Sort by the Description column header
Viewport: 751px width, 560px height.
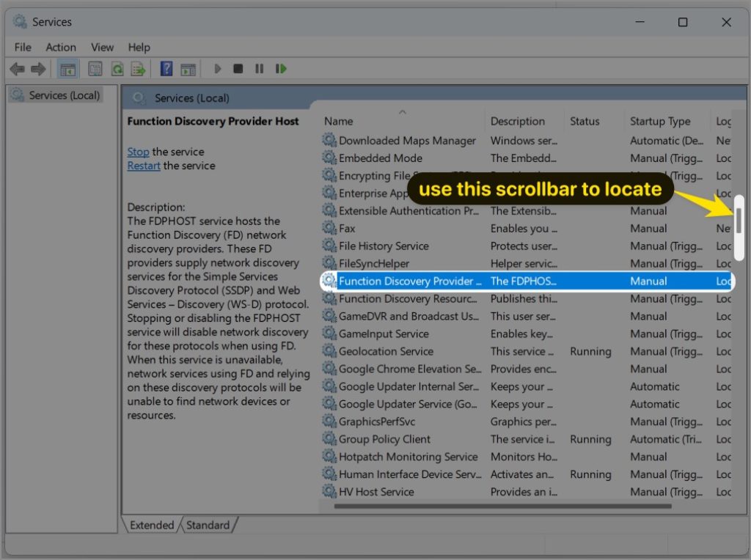coord(524,121)
